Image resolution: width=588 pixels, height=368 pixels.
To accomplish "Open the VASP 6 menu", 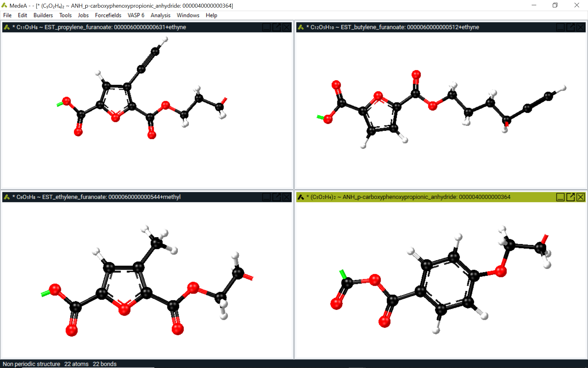I will pos(136,15).
